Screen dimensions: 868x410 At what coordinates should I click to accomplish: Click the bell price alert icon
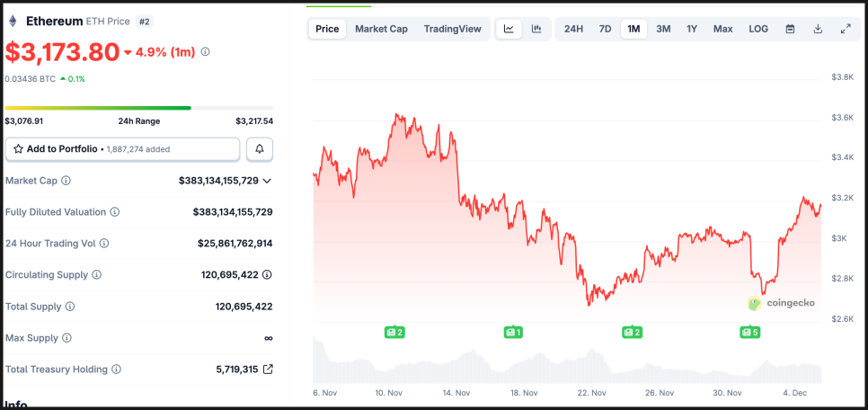click(260, 148)
